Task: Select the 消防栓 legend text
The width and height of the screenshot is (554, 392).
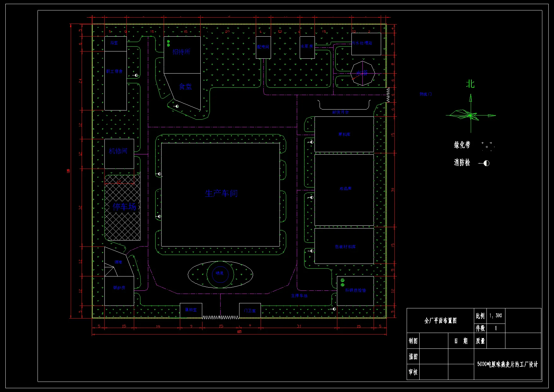Action: coord(462,163)
